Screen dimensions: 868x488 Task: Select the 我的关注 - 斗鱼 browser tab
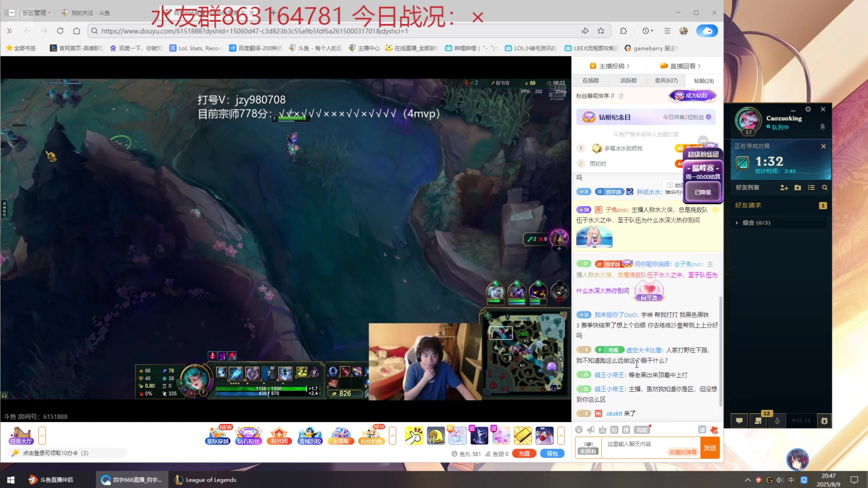pos(86,13)
